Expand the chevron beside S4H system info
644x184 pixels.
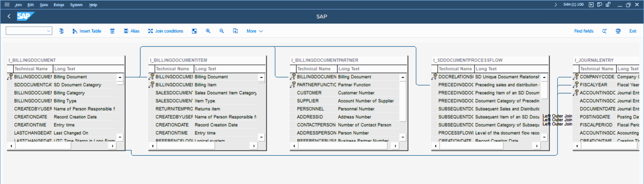(x=555, y=4)
